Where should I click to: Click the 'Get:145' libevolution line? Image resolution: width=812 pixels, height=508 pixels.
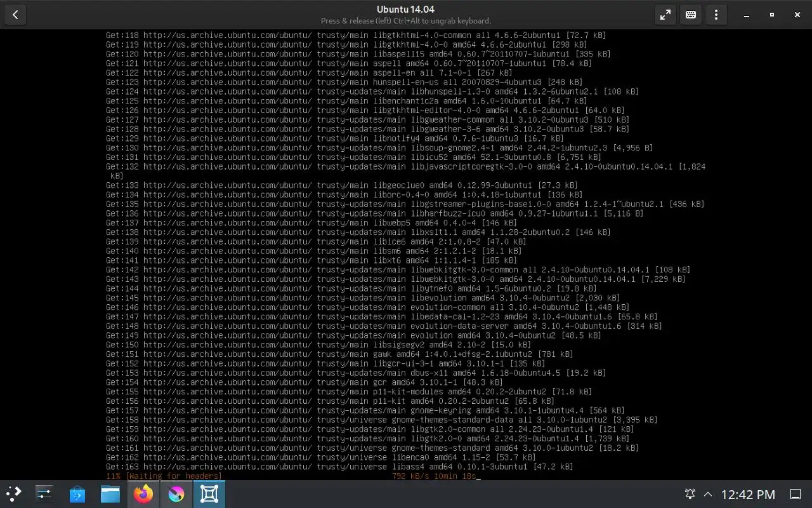pos(363,298)
